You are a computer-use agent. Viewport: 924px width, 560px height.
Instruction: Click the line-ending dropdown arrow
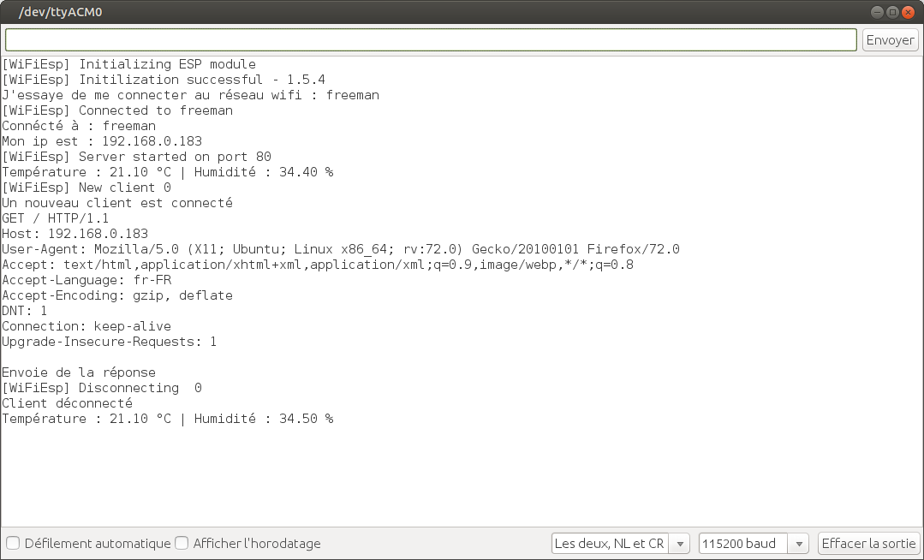680,544
